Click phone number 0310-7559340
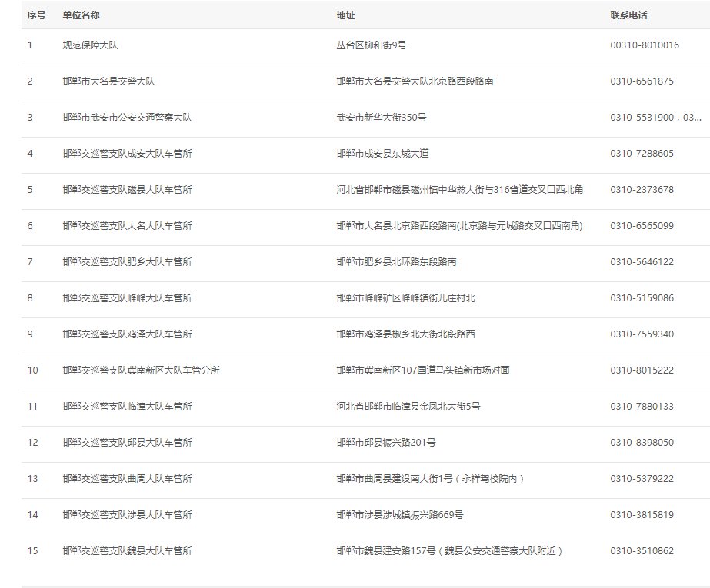 [x=642, y=334]
